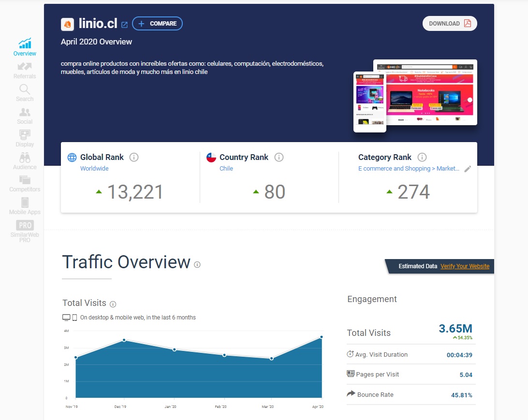Open Display section in the sidebar
Viewport: 528px width, 420px height.
[x=25, y=138]
